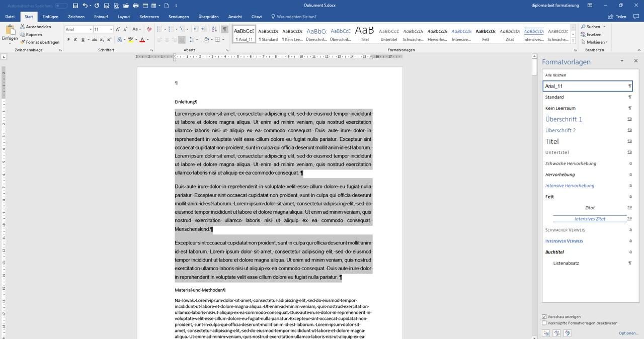Underline the selected text
Image resolution: width=644 pixels, height=339 pixels.
83,40
